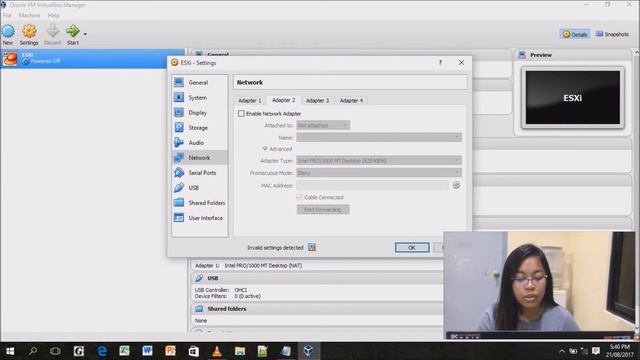Switch to the Adapter 1 tab
Image resolution: width=640 pixels, height=360 pixels.
click(x=250, y=100)
